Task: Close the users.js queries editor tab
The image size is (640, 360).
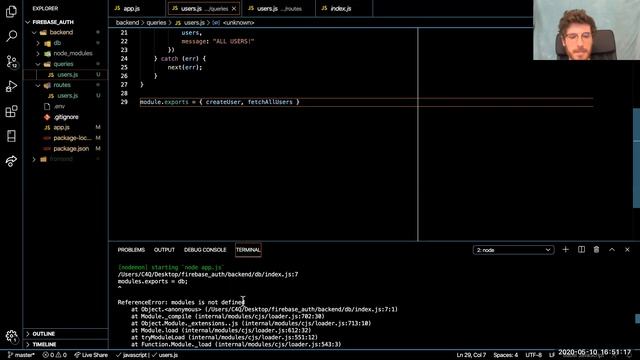Action: pos(234,9)
